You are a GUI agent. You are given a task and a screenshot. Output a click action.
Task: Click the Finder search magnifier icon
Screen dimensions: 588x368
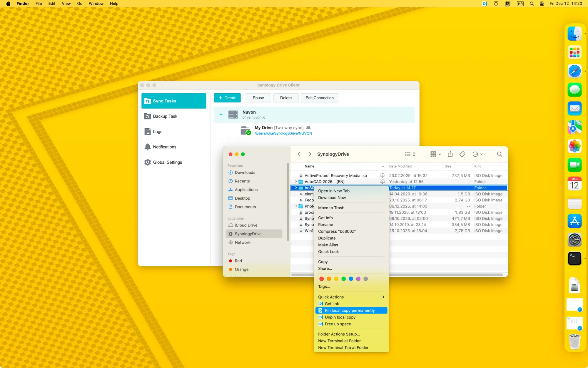coord(499,154)
